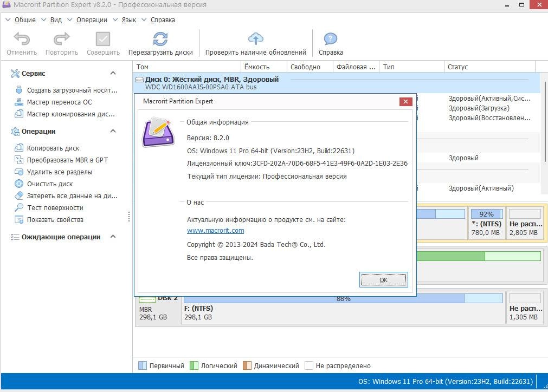Image resolution: width=548 pixels, height=392 pixels.
Task: Open the Операции menu in menu bar
Action: (92, 20)
